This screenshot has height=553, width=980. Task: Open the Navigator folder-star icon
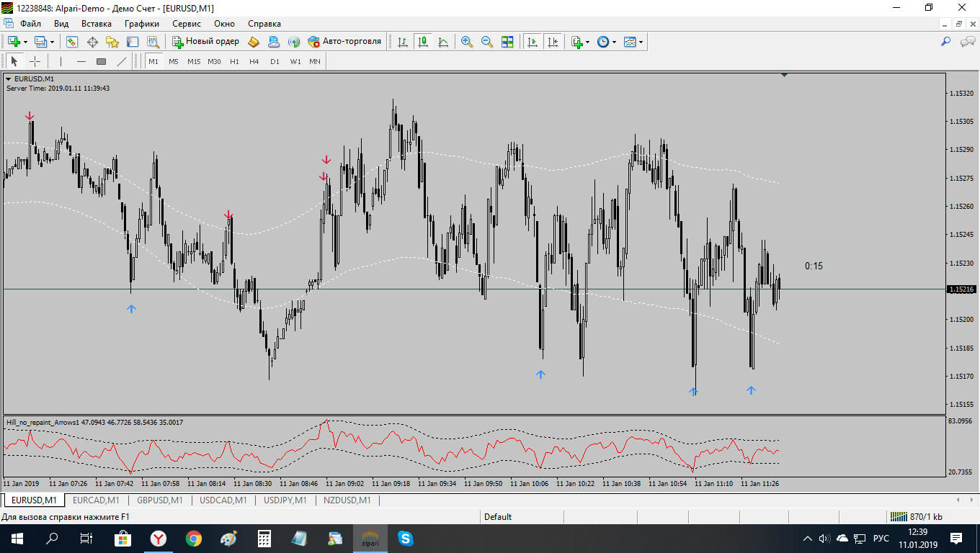tap(112, 42)
